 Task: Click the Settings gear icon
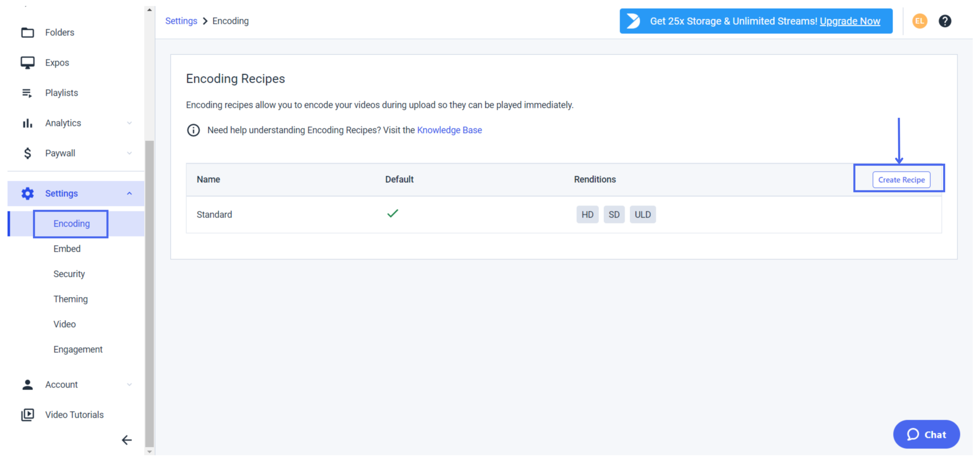point(28,193)
